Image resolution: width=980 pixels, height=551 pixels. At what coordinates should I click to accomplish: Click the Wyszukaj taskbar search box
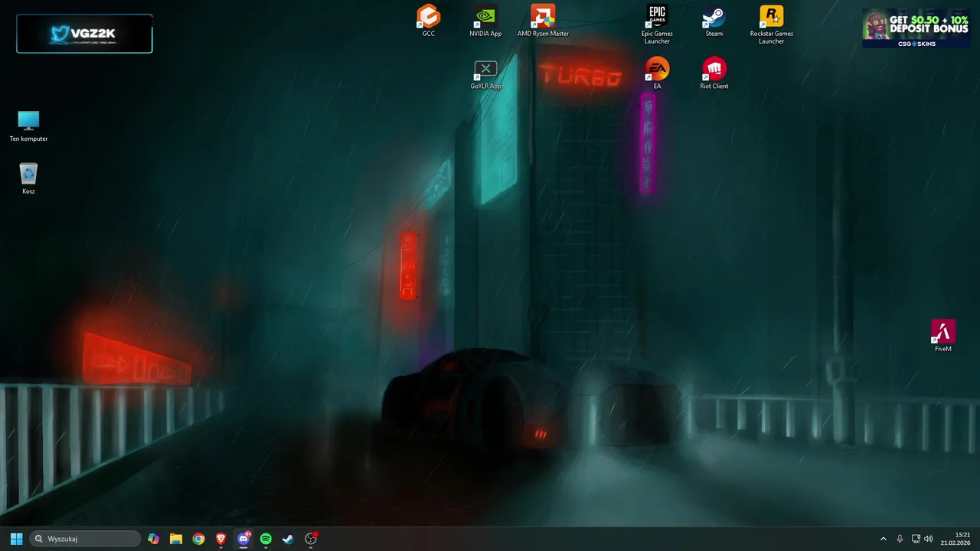click(86, 539)
